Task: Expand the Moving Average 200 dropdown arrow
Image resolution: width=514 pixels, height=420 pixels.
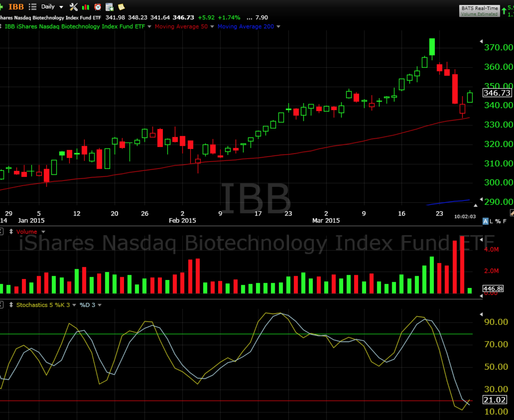Action: coord(278,27)
